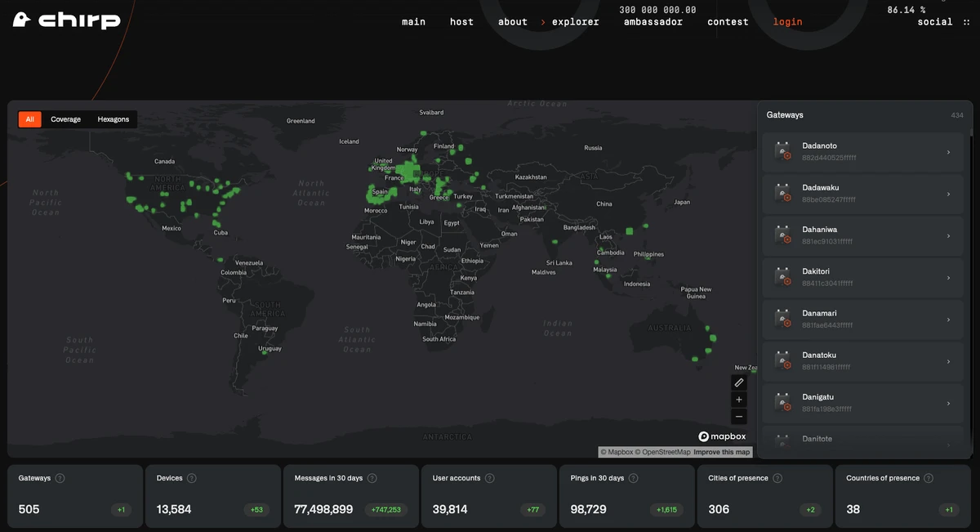Click the login link
The height and width of the screenshot is (532, 980).
pyautogui.click(x=787, y=22)
